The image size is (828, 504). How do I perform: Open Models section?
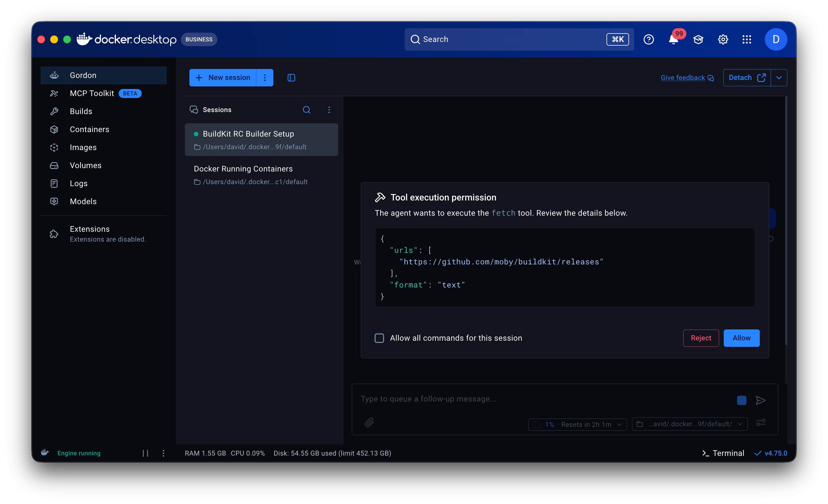(x=103, y=201)
